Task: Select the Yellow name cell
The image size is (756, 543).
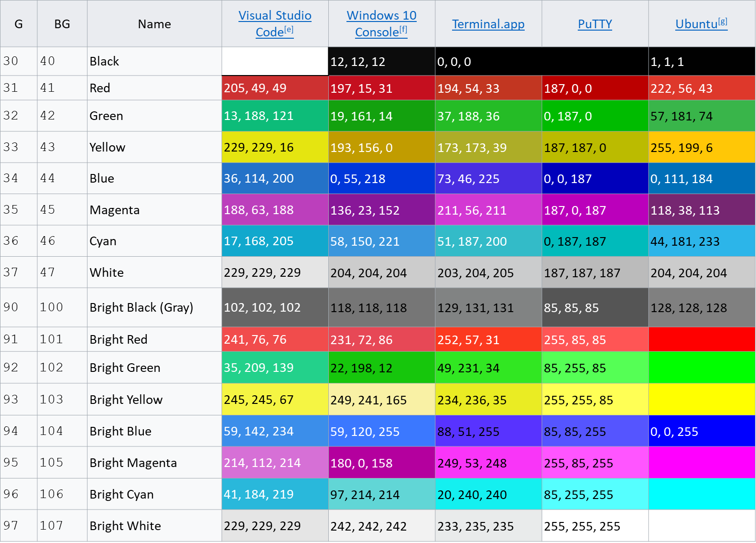Action: pos(154,147)
